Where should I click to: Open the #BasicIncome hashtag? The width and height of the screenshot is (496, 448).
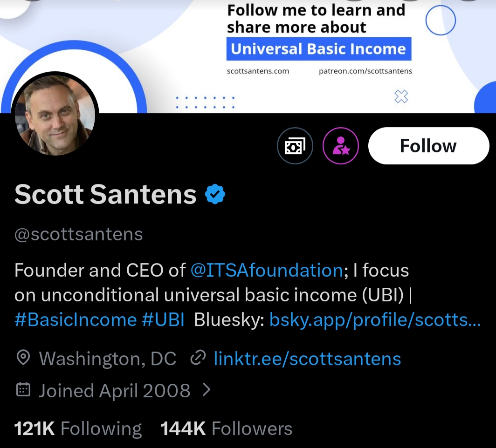(x=75, y=320)
